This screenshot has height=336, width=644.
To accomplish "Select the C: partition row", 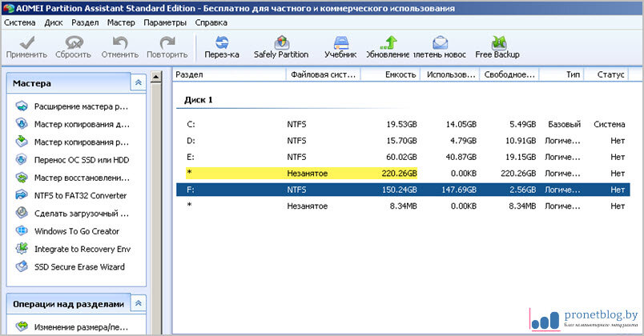I will (x=403, y=124).
